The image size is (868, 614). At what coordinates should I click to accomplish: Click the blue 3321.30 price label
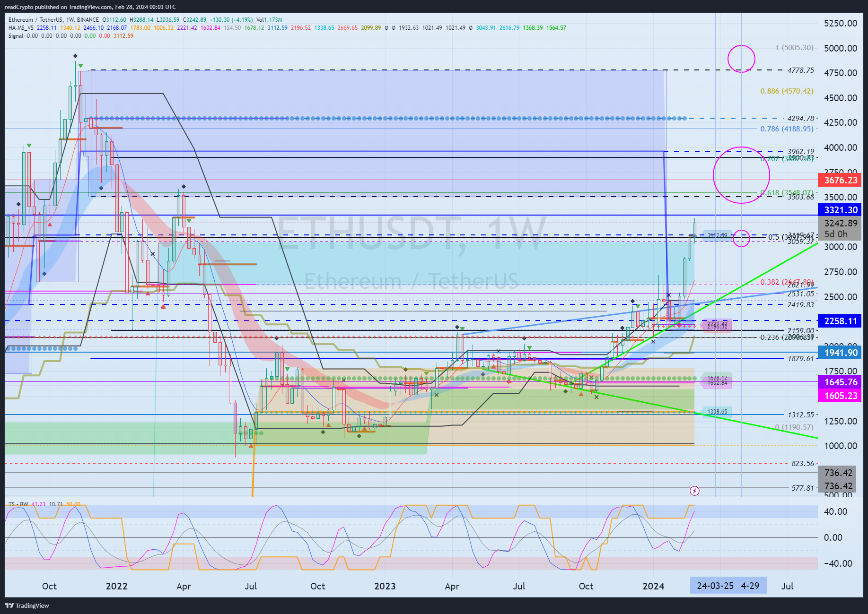tap(841, 210)
